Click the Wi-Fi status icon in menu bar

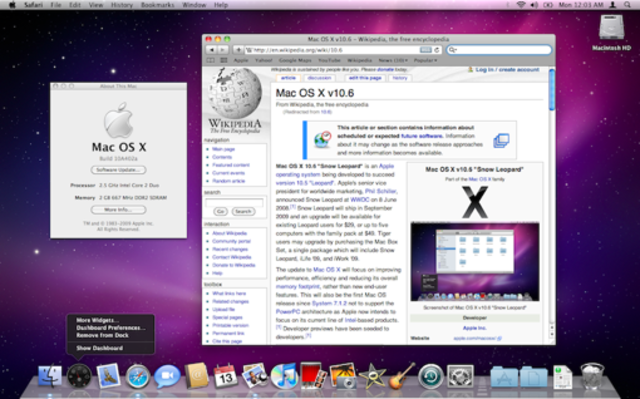[520, 5]
